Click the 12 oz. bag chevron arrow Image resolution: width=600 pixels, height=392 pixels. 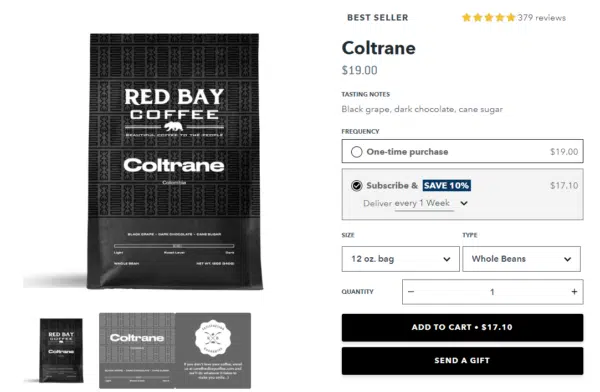(447, 259)
